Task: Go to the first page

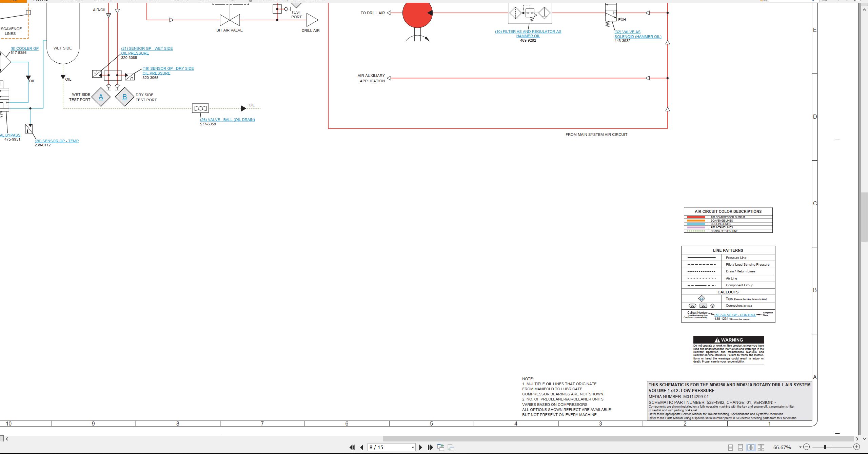Action: coord(352,448)
